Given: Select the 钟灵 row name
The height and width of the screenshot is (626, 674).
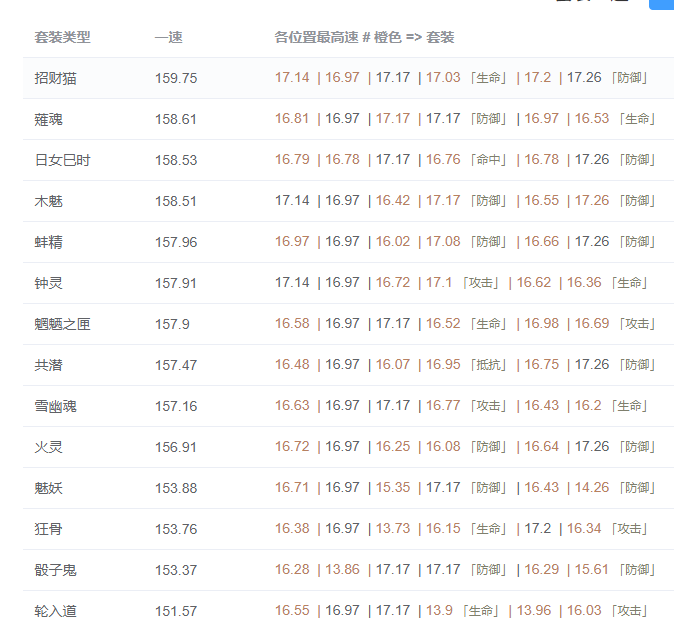Looking at the screenshot, I should point(49,283).
